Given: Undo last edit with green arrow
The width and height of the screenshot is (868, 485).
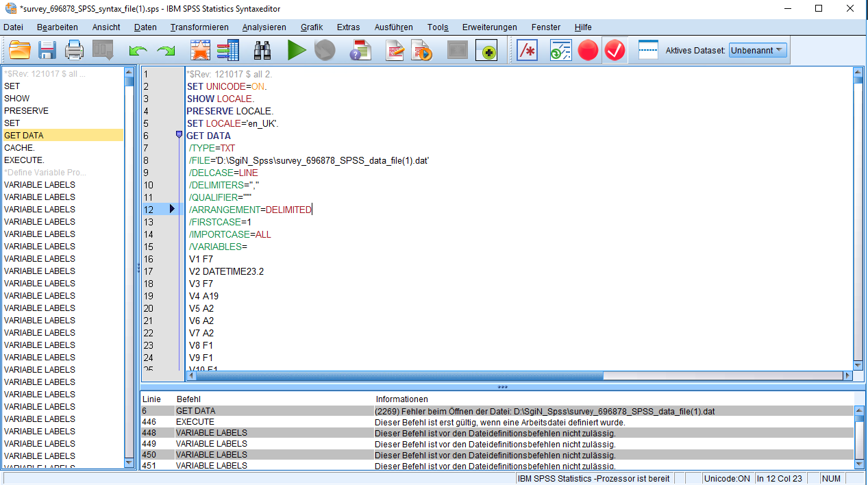Looking at the screenshot, I should tap(138, 51).
